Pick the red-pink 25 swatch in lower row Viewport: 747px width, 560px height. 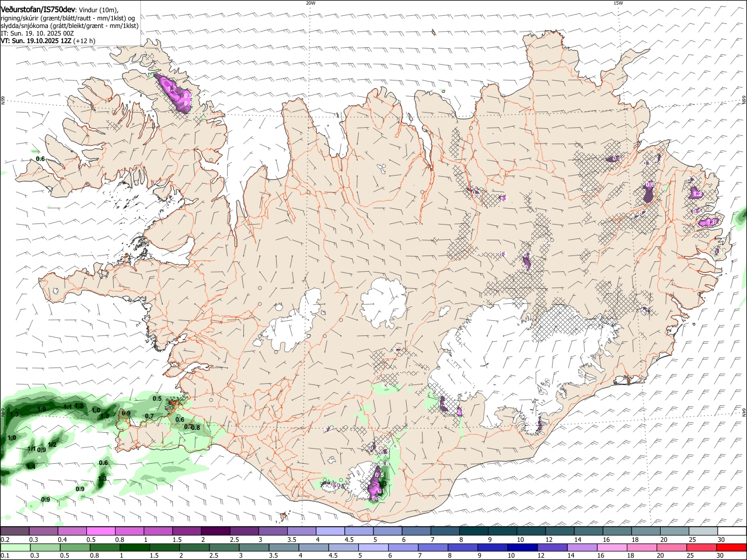(x=702, y=547)
